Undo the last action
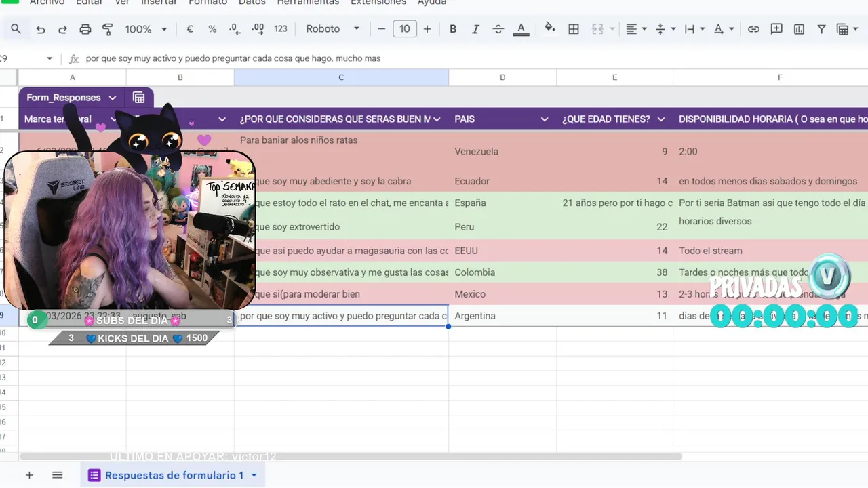The image size is (868, 488). pyautogui.click(x=41, y=29)
